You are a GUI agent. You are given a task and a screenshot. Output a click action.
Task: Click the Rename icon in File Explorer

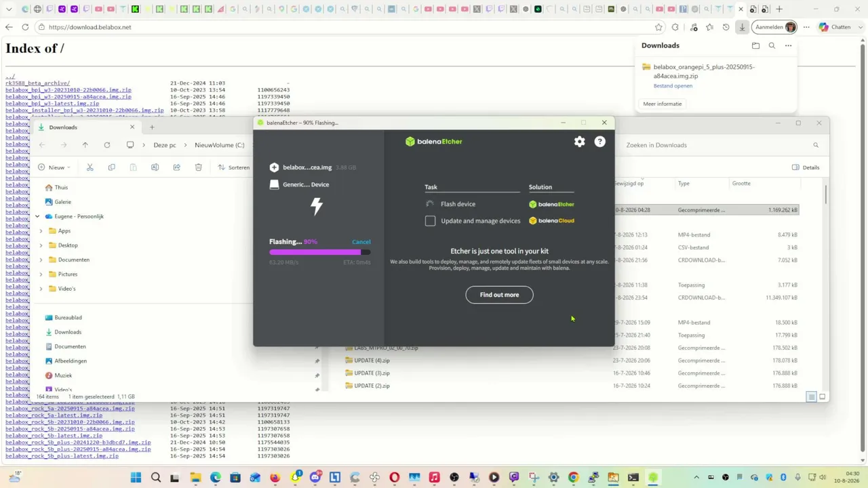click(x=155, y=167)
